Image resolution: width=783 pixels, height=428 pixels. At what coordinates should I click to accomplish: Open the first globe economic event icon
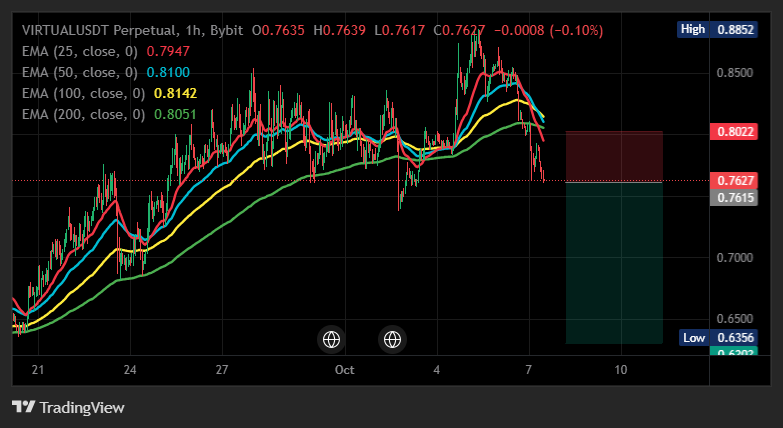point(332,340)
